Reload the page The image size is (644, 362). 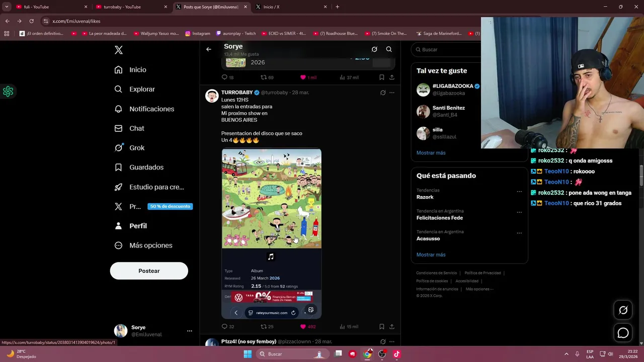(31, 21)
